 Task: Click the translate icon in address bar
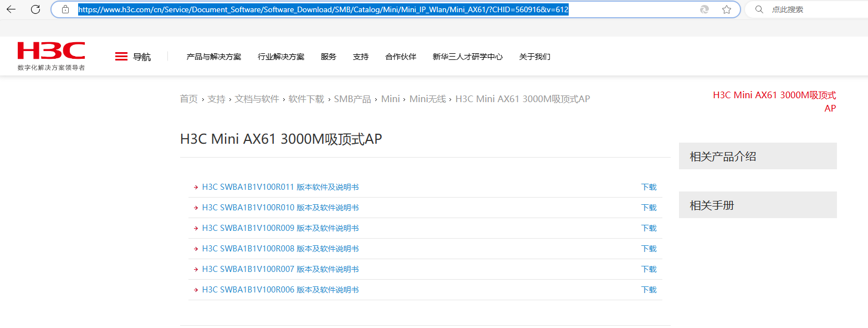(704, 9)
